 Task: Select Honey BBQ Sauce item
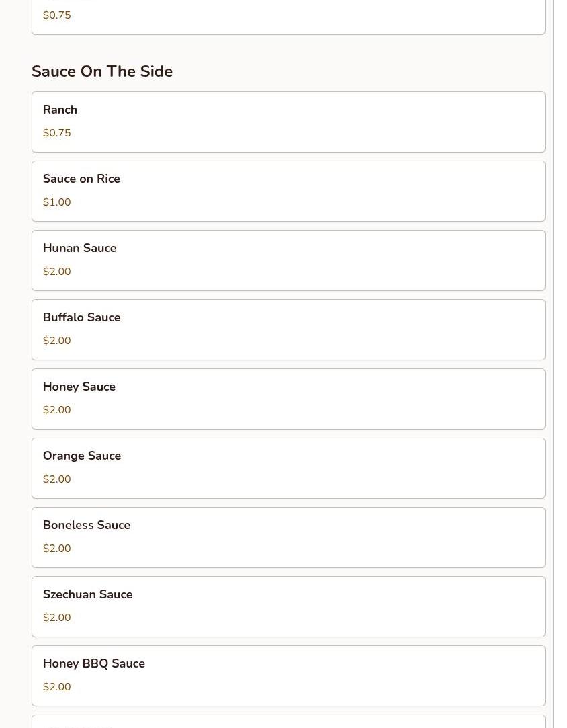point(288,676)
